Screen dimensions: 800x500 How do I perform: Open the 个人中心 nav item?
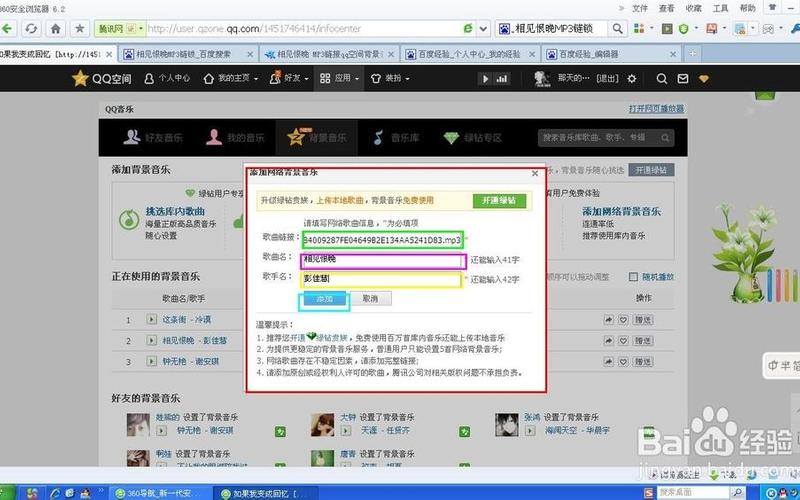(167, 79)
